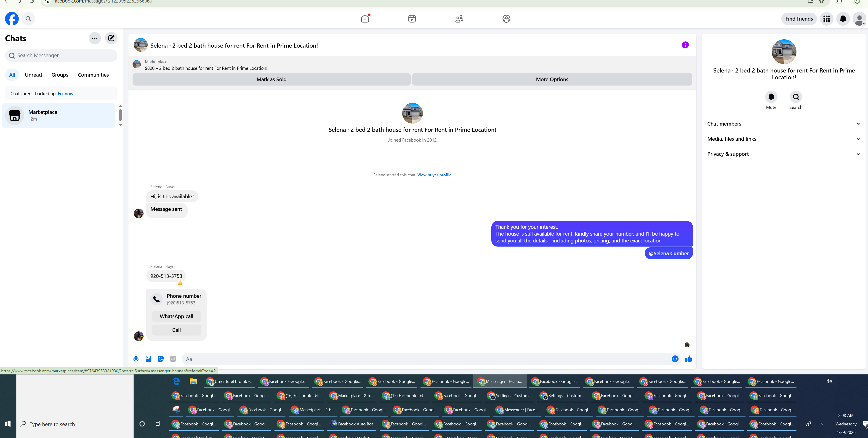Click the voice clip microphone icon
The height and width of the screenshot is (438, 868).
click(x=136, y=359)
